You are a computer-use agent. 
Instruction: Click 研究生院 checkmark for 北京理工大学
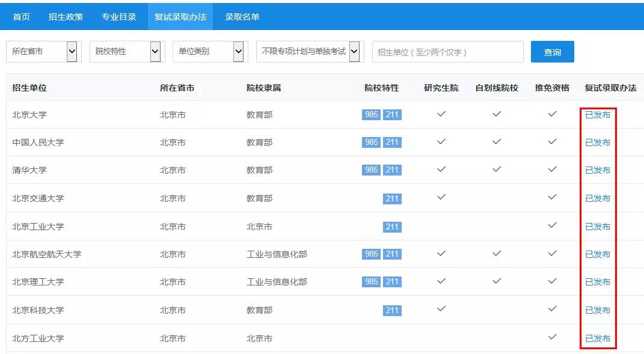tap(441, 281)
